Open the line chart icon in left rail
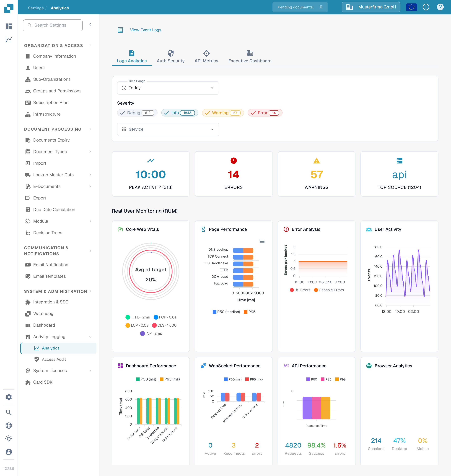 (9, 39)
